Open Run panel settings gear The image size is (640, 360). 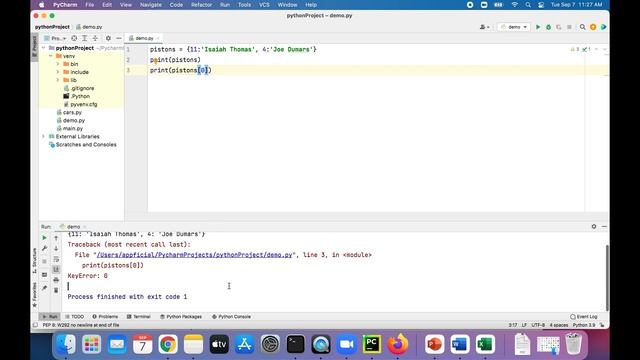pyautogui.click(x=594, y=227)
